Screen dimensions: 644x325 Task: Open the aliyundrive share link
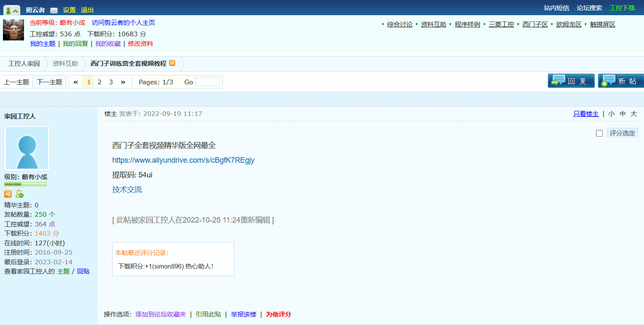(183, 160)
